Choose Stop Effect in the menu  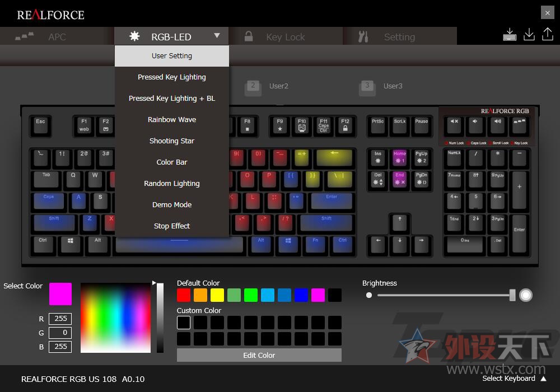click(x=172, y=226)
